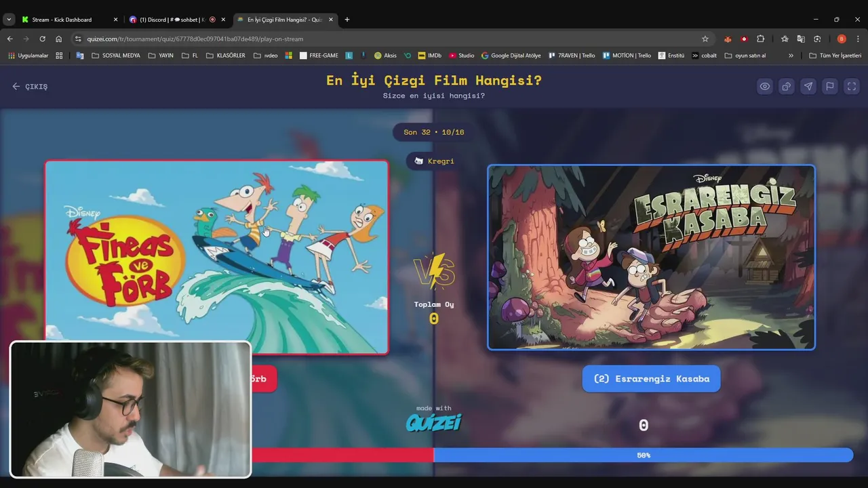Viewport: 868px width, 488px height.
Task: Click the blue 50% vote bar
Action: coord(643,455)
